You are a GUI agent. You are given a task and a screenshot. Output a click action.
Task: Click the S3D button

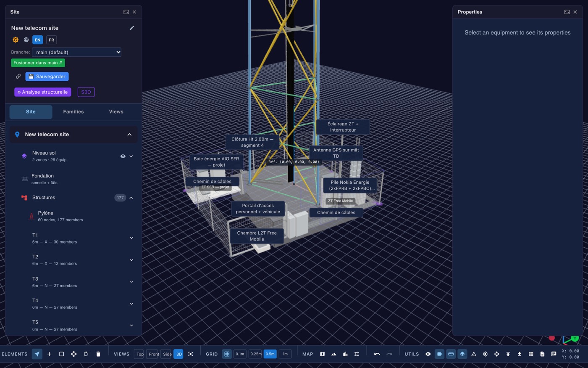86,92
